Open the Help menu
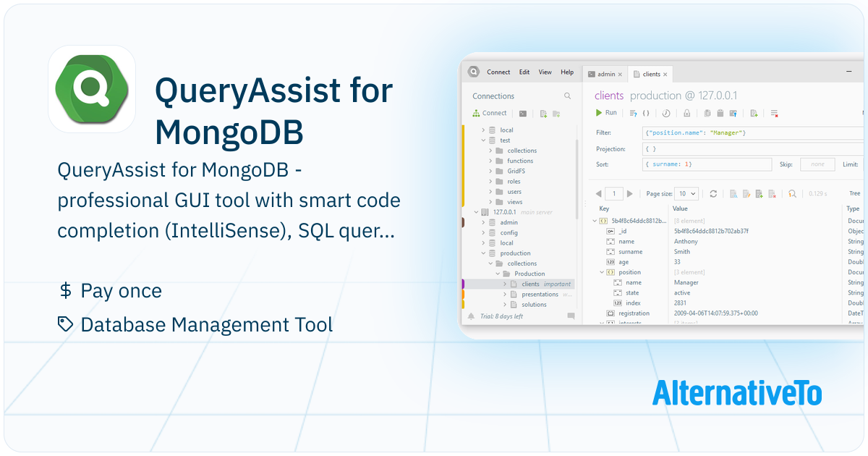868x456 pixels. click(567, 72)
